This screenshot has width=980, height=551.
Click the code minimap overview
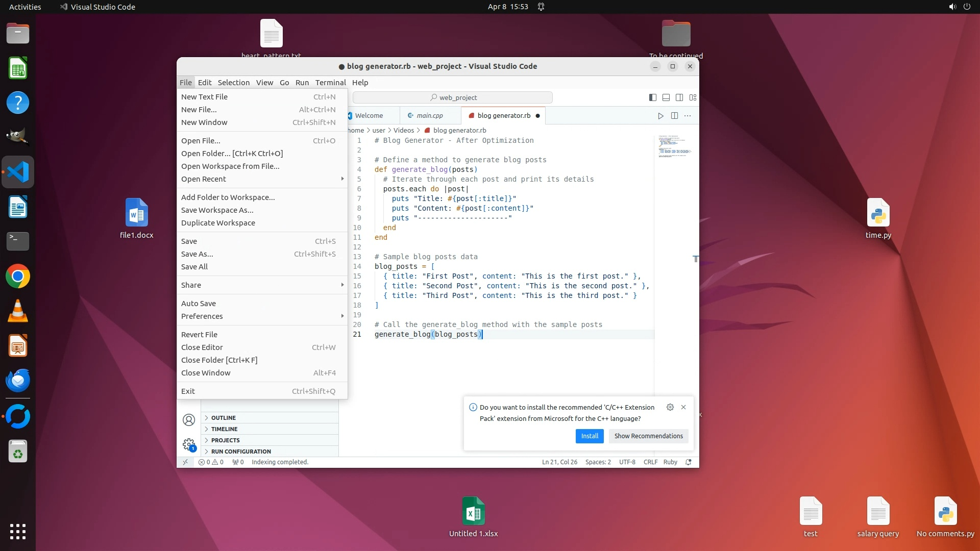pos(674,147)
